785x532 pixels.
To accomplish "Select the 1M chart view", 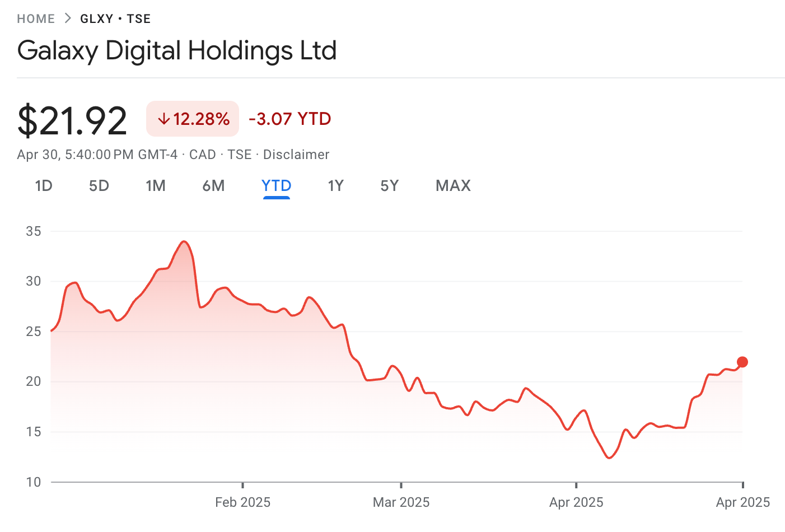I will [x=156, y=186].
